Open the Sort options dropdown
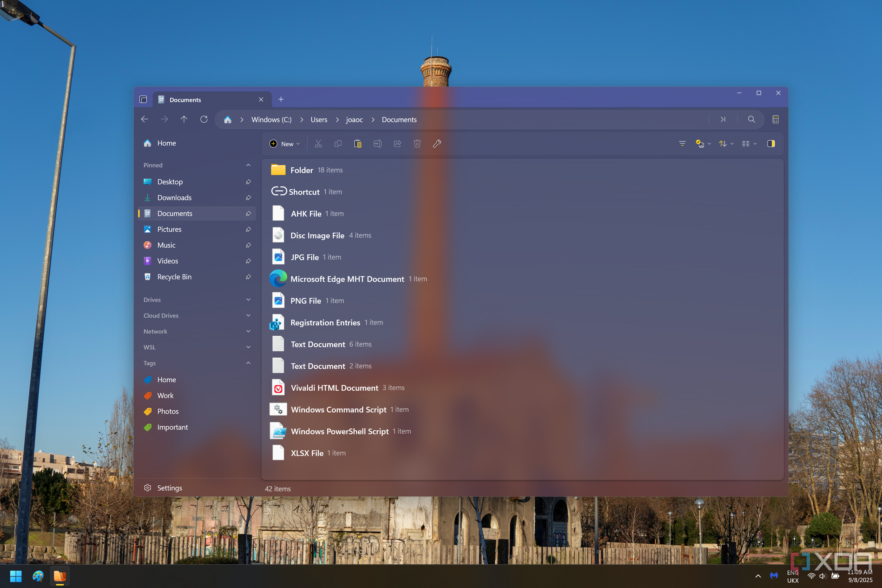This screenshot has height=588, width=882. 726,144
